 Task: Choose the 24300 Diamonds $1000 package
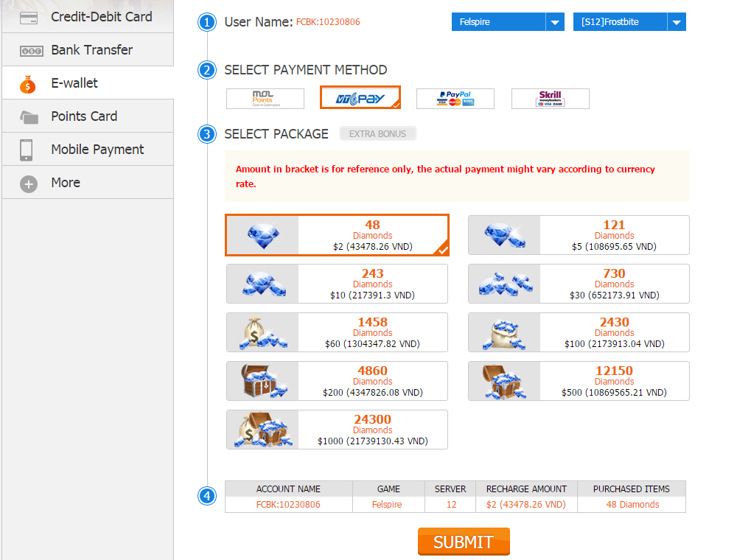(337, 430)
